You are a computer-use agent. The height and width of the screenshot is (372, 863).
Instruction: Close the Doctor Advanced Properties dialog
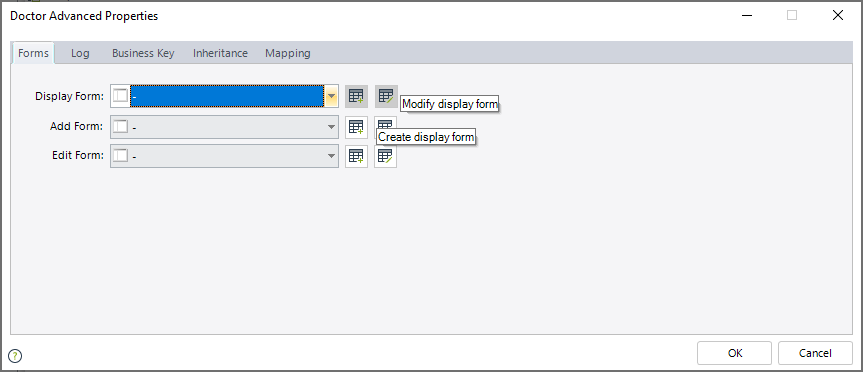tap(838, 15)
